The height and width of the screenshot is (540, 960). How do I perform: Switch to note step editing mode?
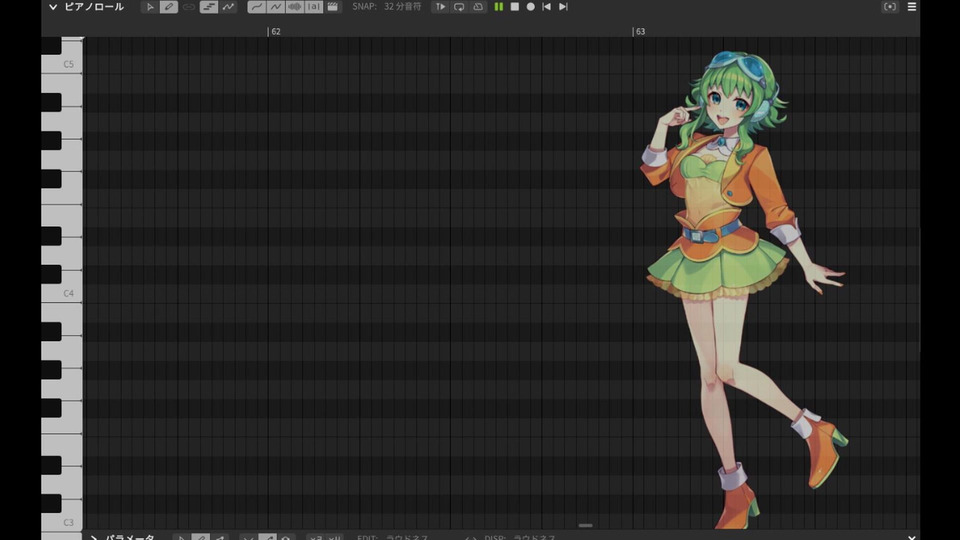[209, 7]
